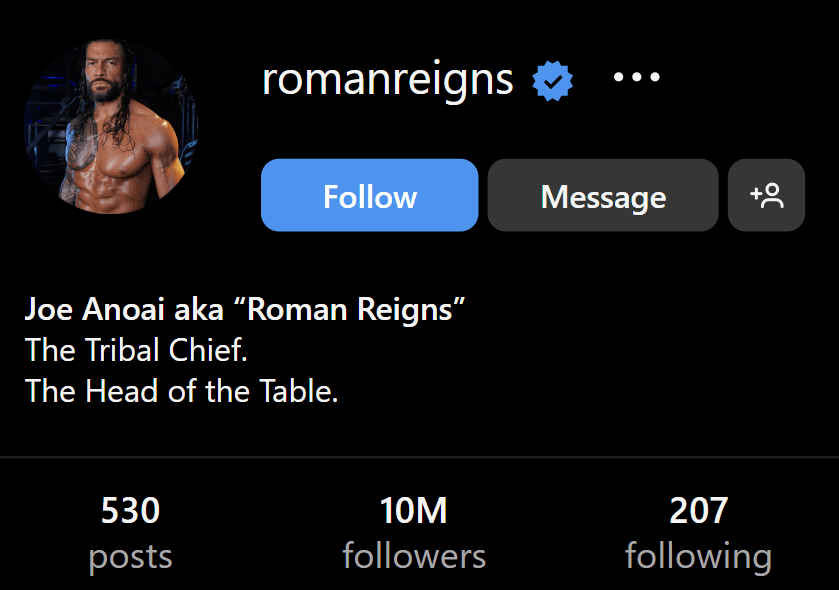Screen dimensions: 839x590
Task: Open the ellipsis menu beside the verified badge
Action: click(x=636, y=78)
